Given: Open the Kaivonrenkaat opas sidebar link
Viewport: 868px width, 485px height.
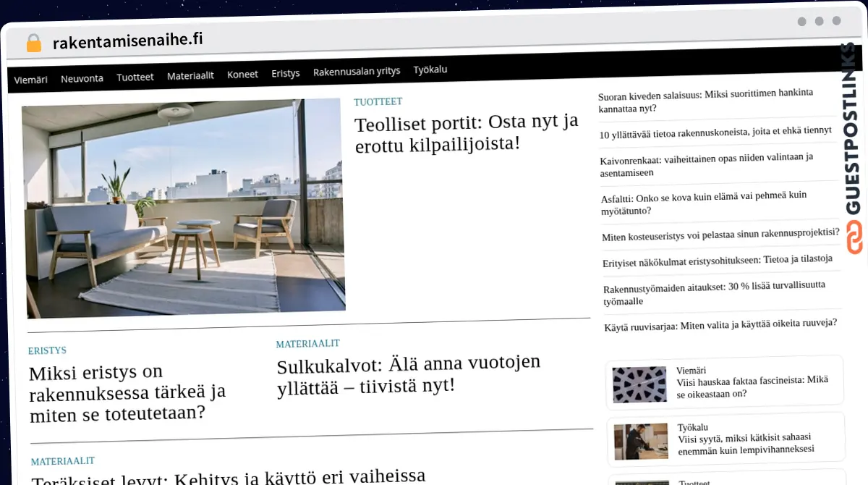Looking at the screenshot, I should (x=707, y=164).
